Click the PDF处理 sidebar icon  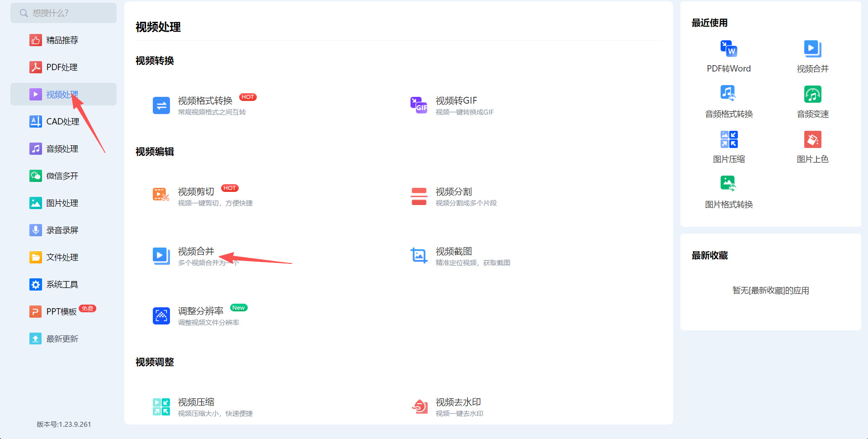[35, 67]
